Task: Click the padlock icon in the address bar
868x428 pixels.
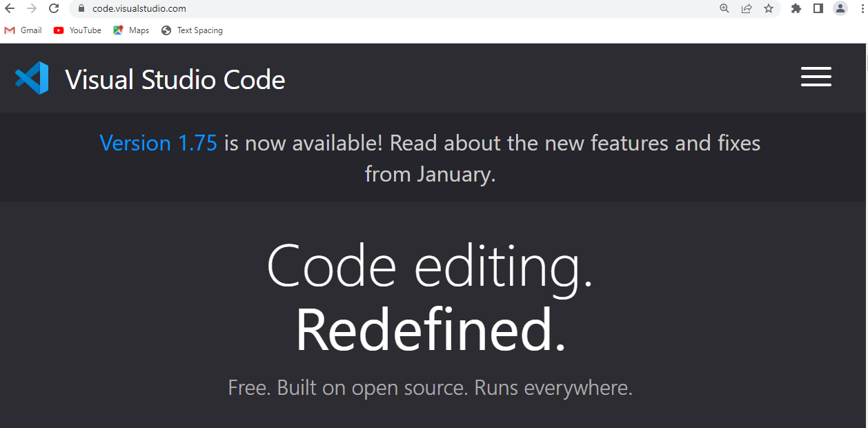Action: [x=80, y=8]
